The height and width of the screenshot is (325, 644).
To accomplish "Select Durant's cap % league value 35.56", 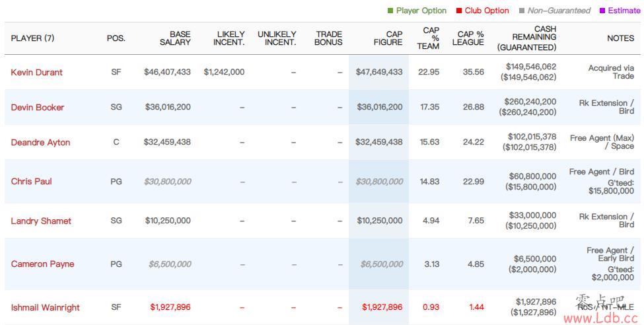I will pyautogui.click(x=473, y=72).
